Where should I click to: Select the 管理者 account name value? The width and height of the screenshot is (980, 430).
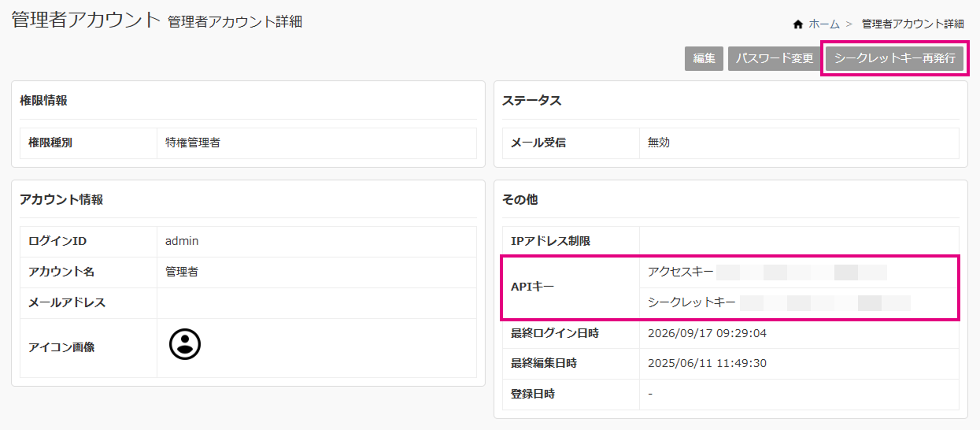tap(182, 272)
